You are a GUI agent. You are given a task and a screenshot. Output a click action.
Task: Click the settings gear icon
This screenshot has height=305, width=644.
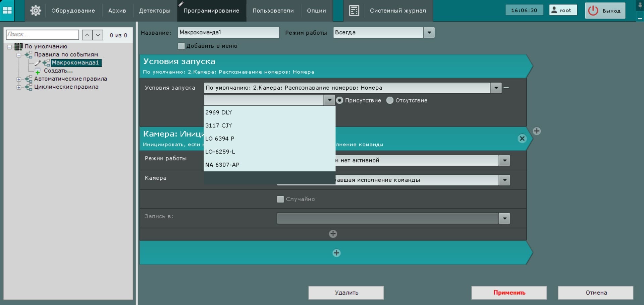pyautogui.click(x=36, y=10)
